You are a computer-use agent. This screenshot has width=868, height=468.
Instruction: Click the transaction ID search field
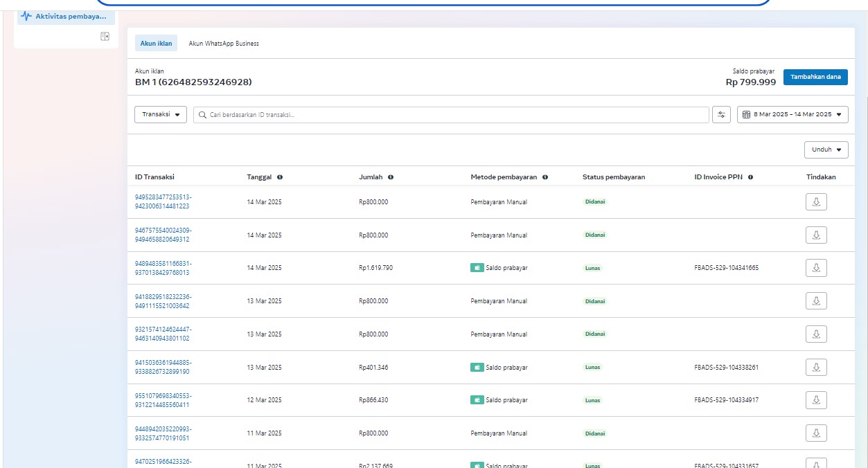tap(450, 115)
